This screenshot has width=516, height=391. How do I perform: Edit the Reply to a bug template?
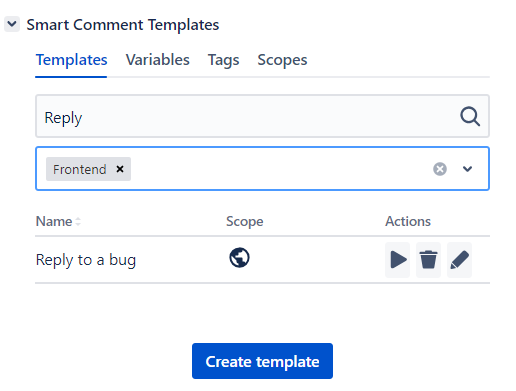tap(459, 260)
